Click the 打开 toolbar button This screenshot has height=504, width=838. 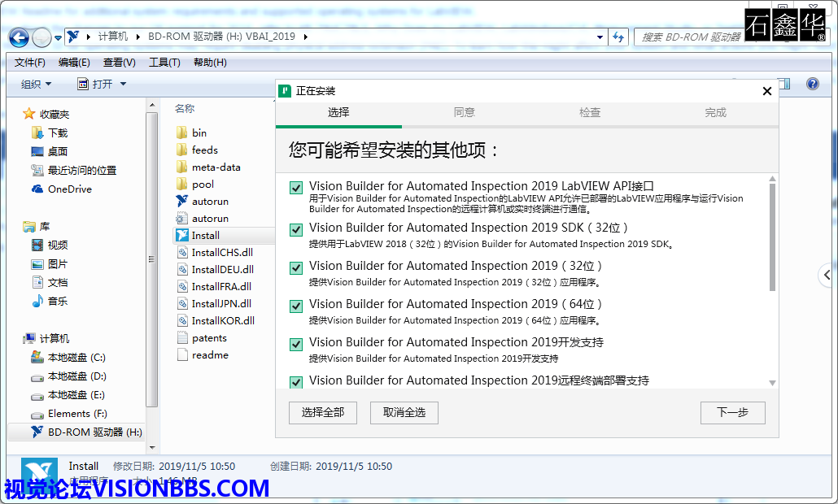pyautogui.click(x=95, y=84)
